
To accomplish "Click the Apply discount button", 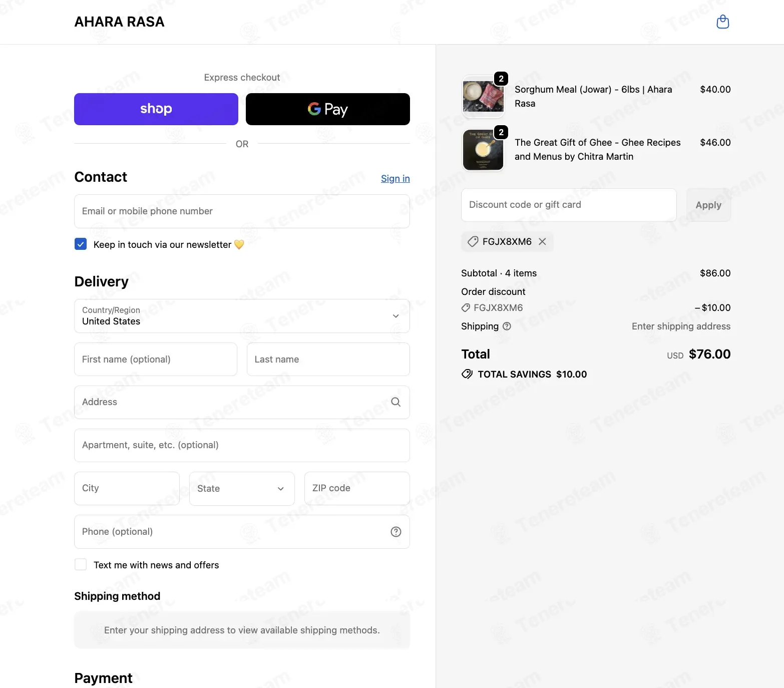I will coord(708,205).
